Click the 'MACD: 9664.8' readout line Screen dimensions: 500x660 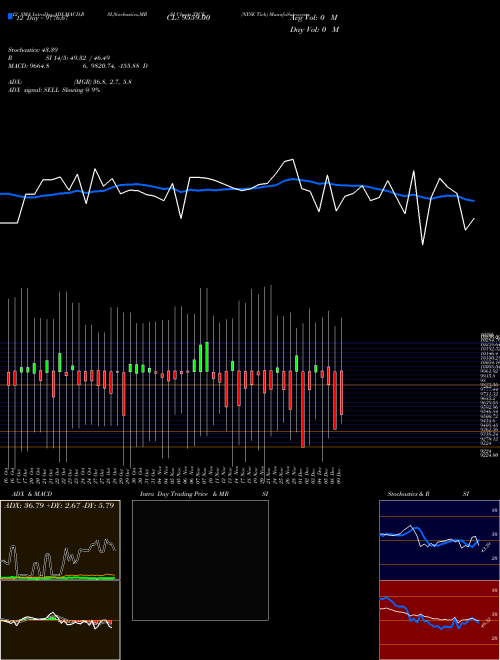pyautogui.click(x=78, y=66)
